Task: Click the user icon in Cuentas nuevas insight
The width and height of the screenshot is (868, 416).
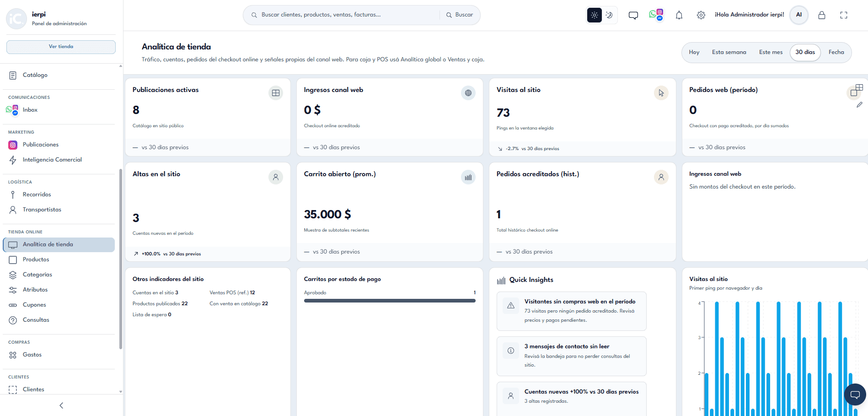Action: tap(511, 396)
